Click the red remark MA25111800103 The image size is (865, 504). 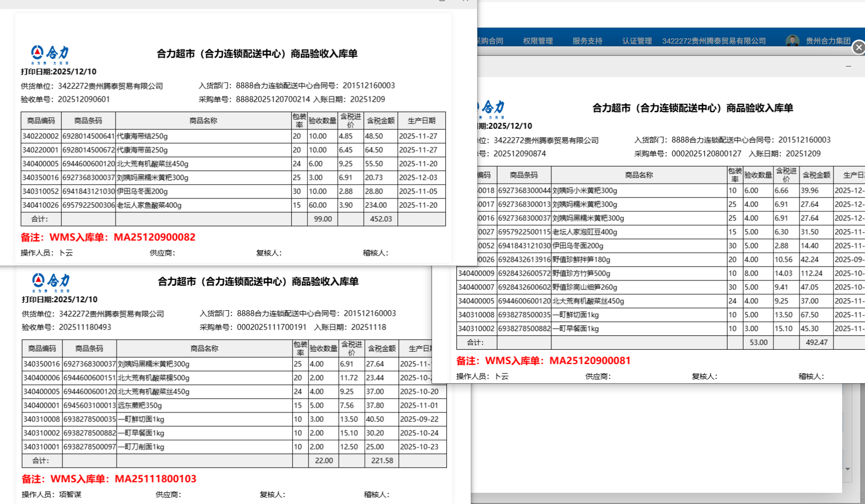pos(109,479)
